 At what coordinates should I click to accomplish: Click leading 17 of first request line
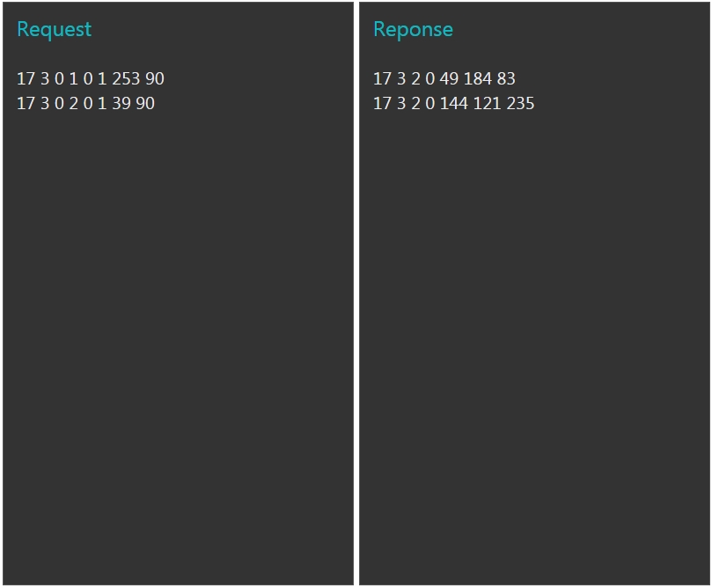coord(26,79)
